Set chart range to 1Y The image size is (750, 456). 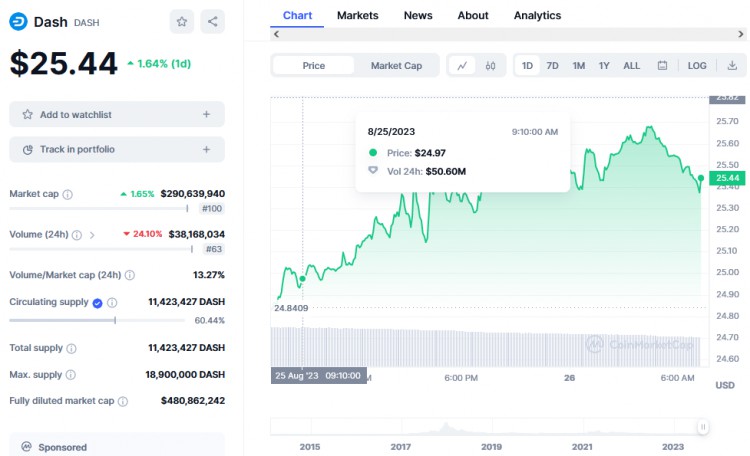click(604, 66)
